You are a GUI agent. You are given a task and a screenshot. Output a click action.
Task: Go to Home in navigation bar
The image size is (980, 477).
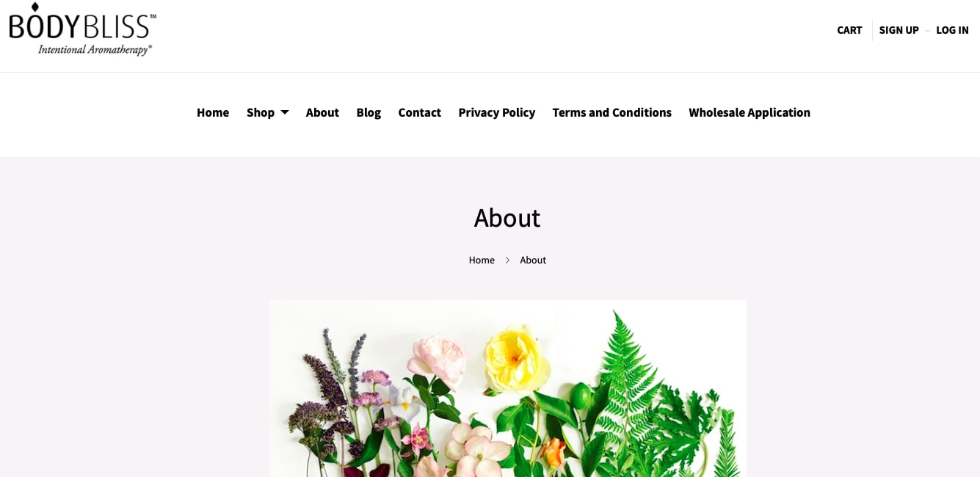tap(213, 112)
